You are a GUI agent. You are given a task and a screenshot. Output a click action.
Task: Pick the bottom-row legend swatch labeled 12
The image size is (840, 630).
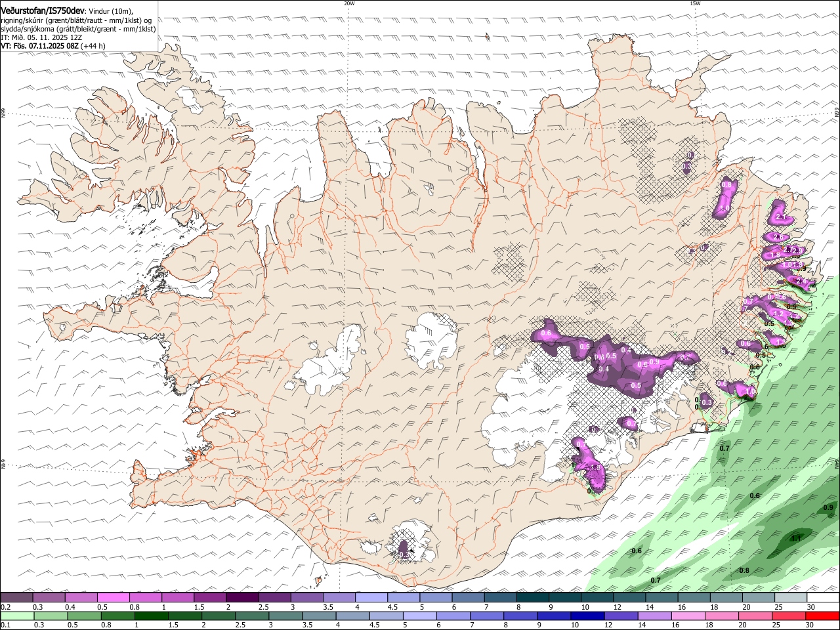621,616
